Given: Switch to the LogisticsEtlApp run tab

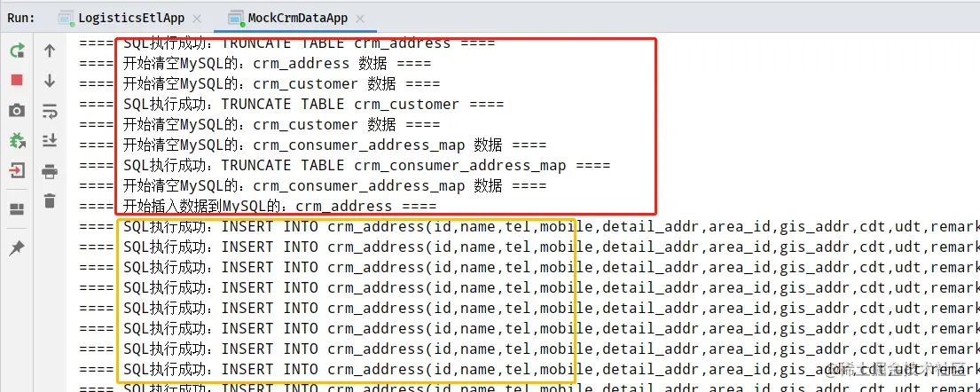Looking at the screenshot, I should (130, 18).
